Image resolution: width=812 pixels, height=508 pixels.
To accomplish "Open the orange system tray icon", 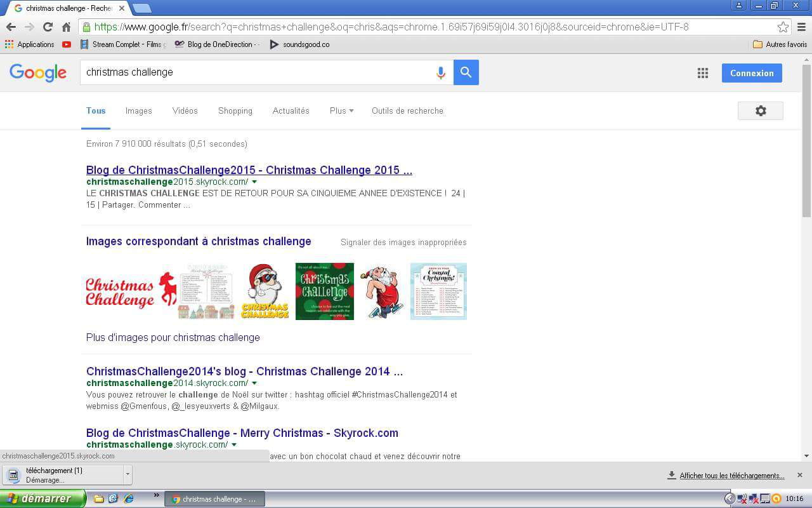I will [776, 499].
